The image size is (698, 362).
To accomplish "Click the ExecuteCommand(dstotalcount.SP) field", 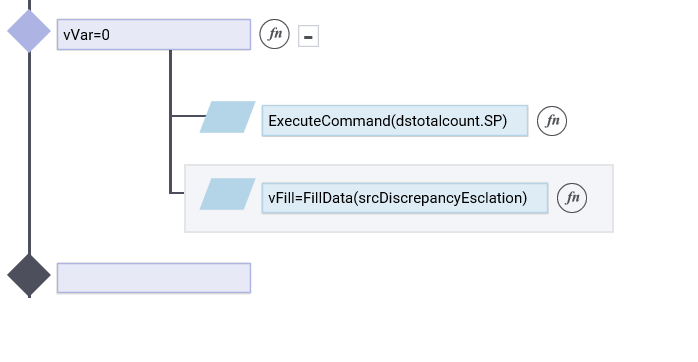I will tap(395, 121).
